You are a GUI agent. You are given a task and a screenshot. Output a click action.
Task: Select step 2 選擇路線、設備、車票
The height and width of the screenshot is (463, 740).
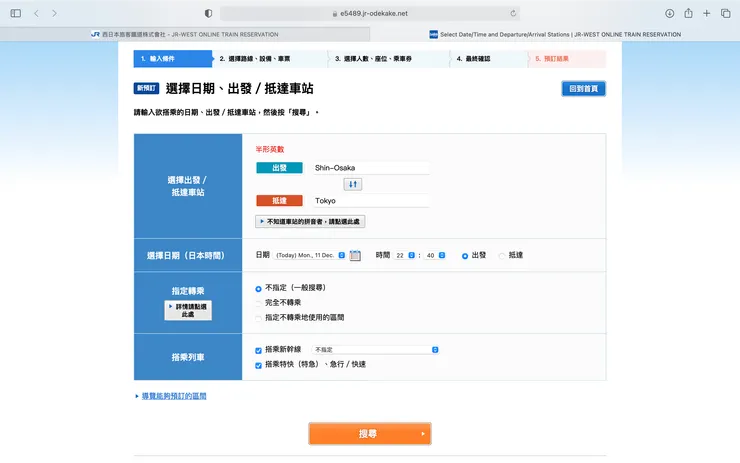pyautogui.click(x=270, y=59)
